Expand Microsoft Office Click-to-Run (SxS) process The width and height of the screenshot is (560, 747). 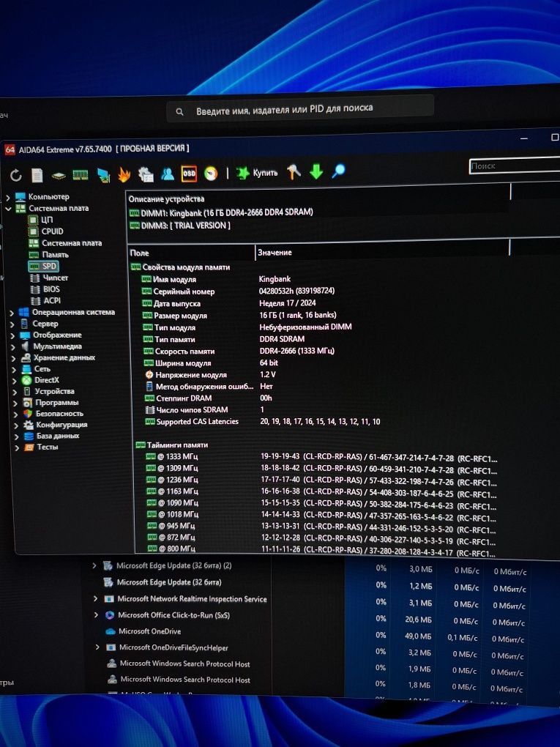tap(96, 615)
